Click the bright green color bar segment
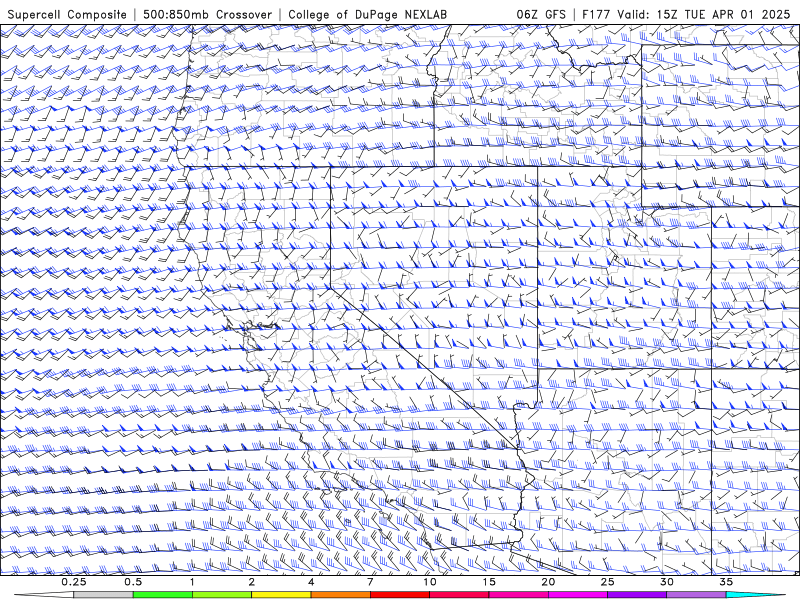This screenshot has width=800, height=600. [163, 595]
